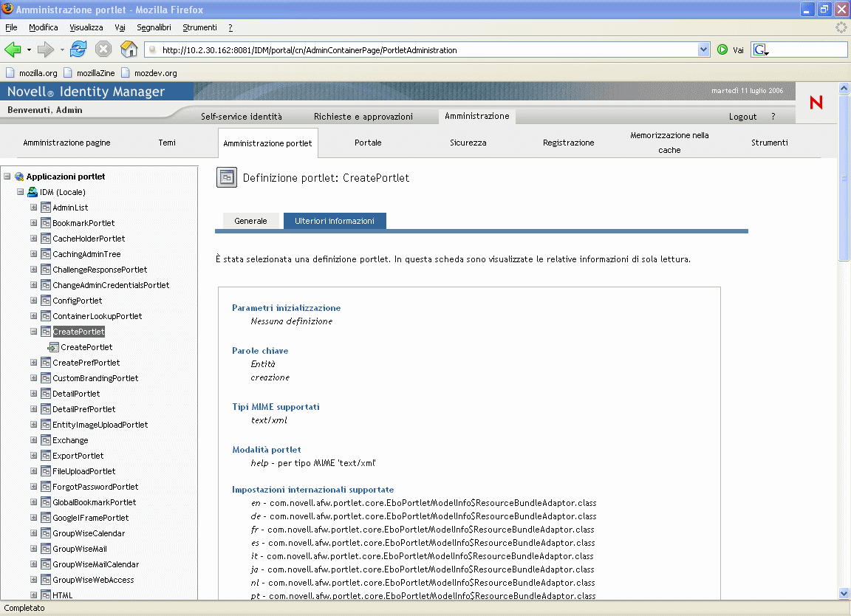Click the HTML portlet icon
The height and width of the screenshot is (616, 851).
pyautogui.click(x=46, y=595)
